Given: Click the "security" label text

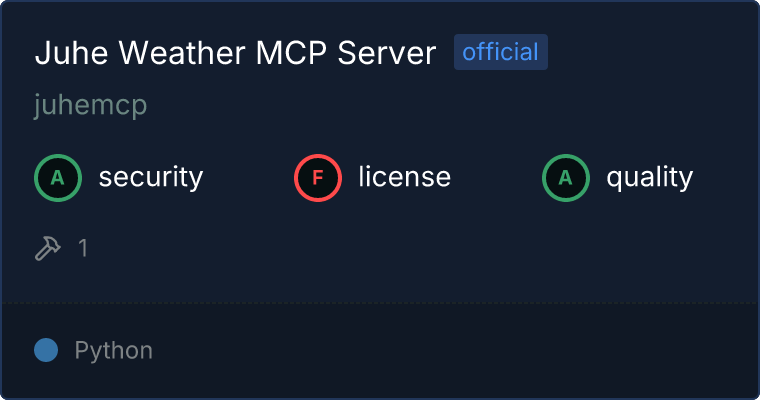Looking at the screenshot, I should click(151, 177).
